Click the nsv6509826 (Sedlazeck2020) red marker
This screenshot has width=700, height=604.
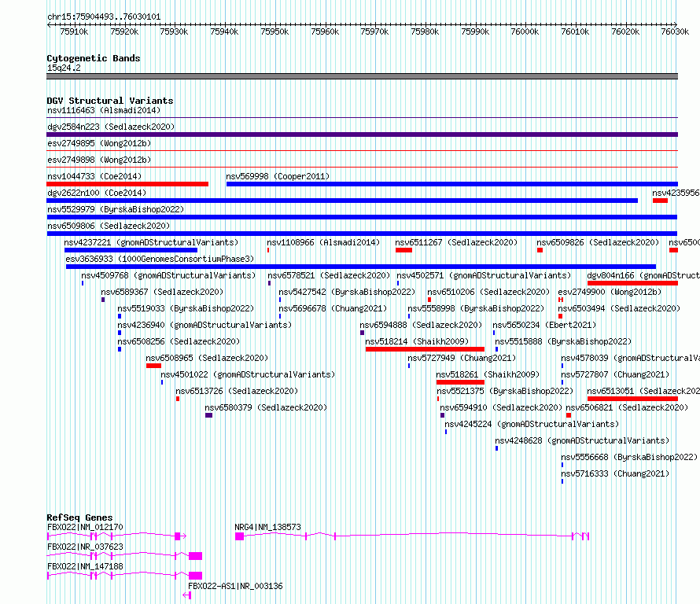tap(540, 250)
